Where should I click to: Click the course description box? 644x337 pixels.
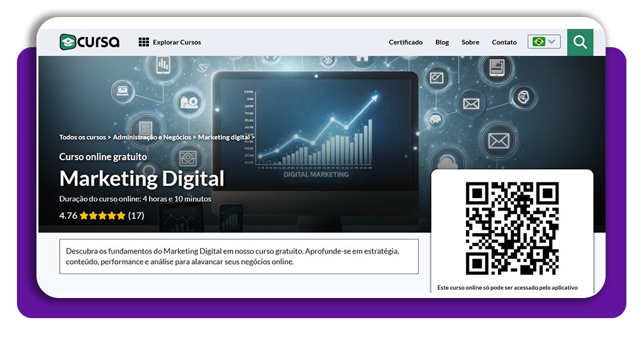[239, 257]
